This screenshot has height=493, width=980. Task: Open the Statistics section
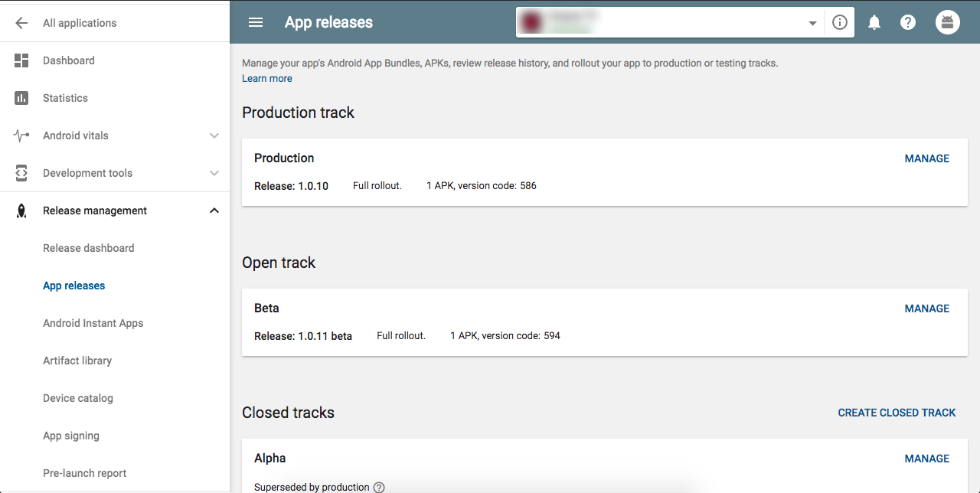pyautogui.click(x=65, y=98)
